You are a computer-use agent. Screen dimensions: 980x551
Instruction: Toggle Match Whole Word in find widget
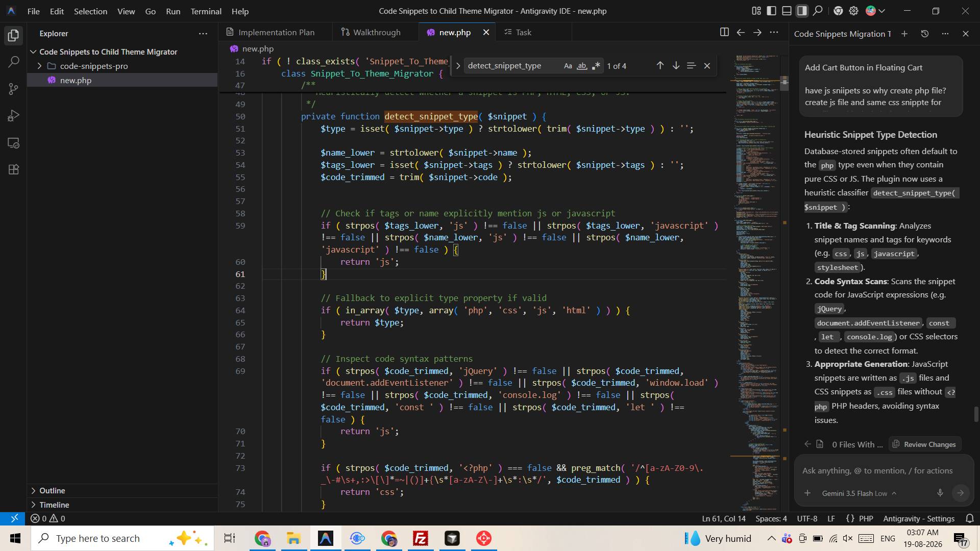click(582, 66)
